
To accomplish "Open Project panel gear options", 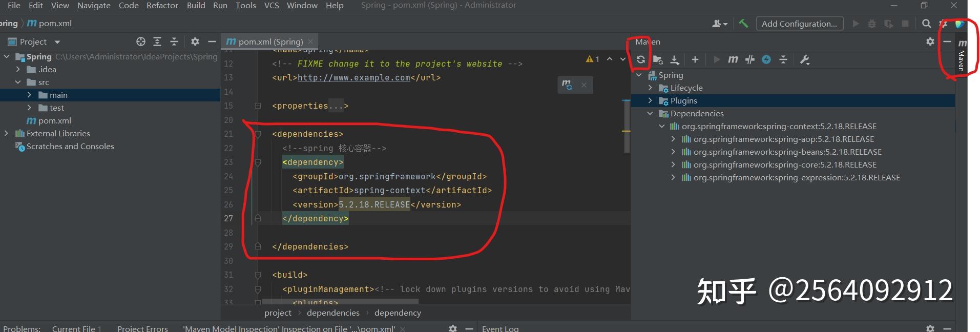I will point(195,42).
